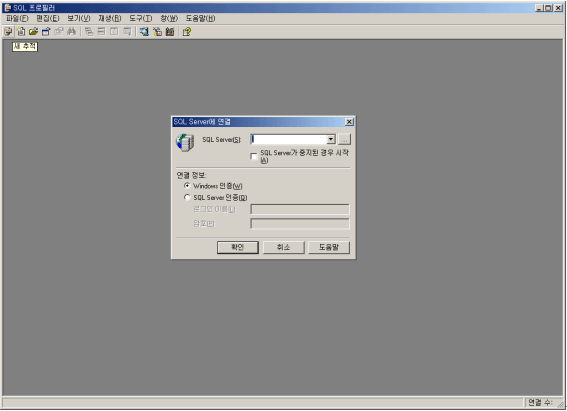Click the open trace table icon

(x=46, y=32)
